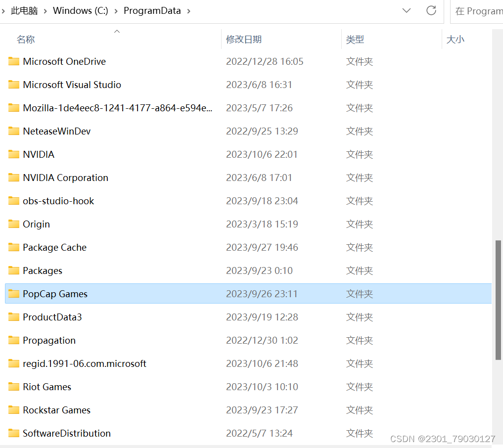Viewport: 503px width, 448px height.
Task: Select the NVIDIA folder name dated 2023/10/6
Action: (39, 154)
